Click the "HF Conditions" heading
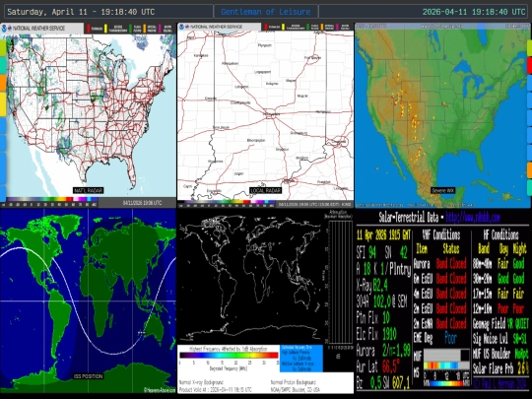Viewport: 532px width, 399px height. [x=500, y=234]
